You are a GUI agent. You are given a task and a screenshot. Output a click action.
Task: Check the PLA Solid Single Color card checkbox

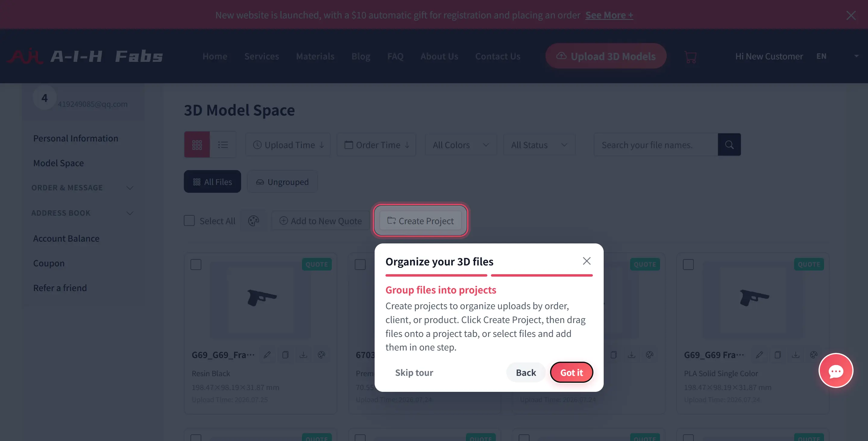pyautogui.click(x=688, y=264)
